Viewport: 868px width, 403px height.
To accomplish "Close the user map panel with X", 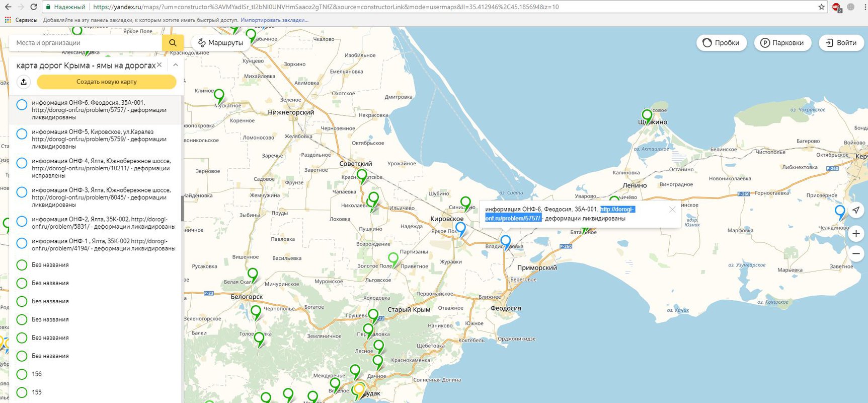I will point(159,65).
